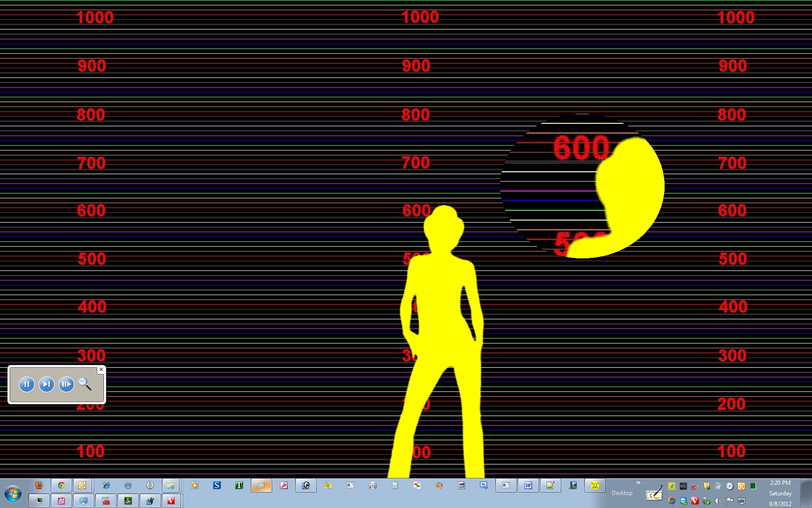
Task: Open the clock showing 2:20 PM
Action: (x=780, y=483)
